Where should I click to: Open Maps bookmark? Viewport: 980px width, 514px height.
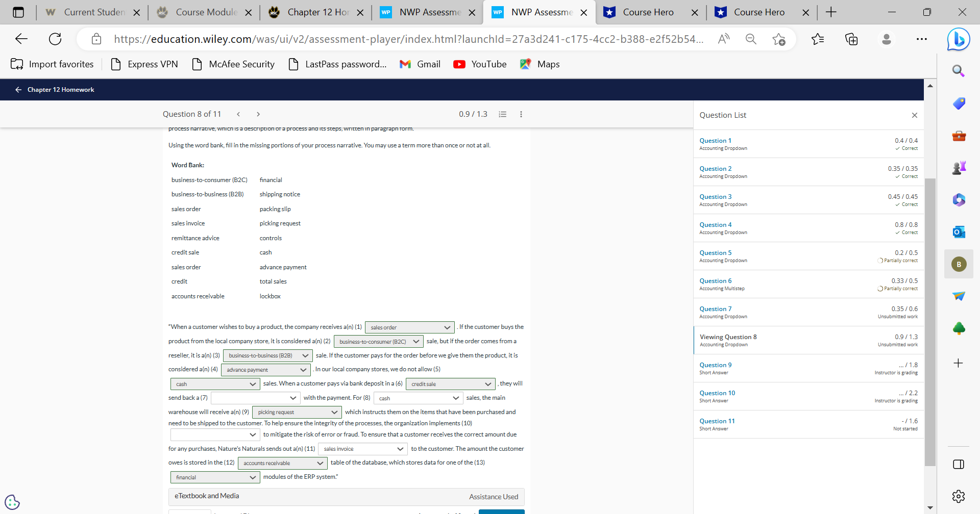(540, 64)
